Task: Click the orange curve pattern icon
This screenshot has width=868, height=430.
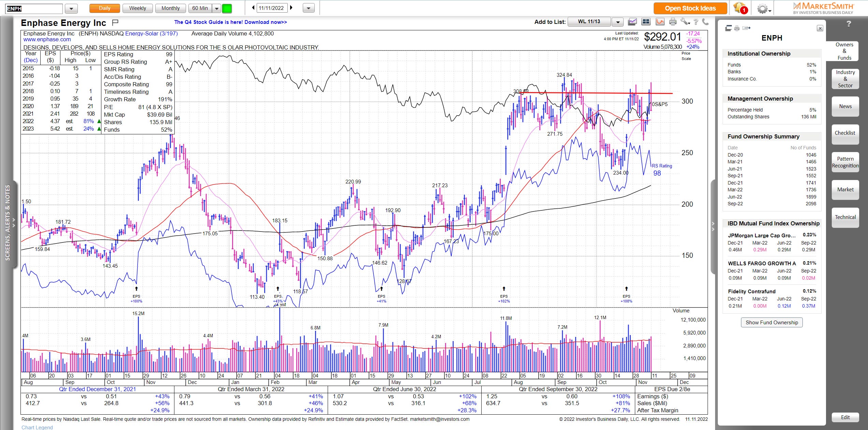Action: click(660, 22)
